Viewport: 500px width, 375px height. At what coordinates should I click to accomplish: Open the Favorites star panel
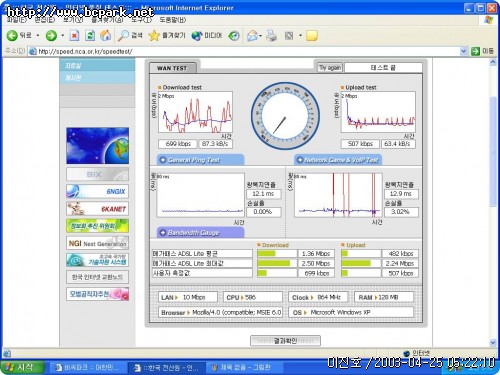coord(167,35)
